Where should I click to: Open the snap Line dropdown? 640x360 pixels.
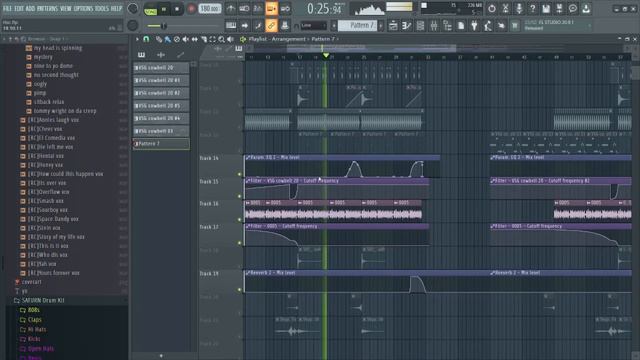pyautogui.click(x=314, y=26)
